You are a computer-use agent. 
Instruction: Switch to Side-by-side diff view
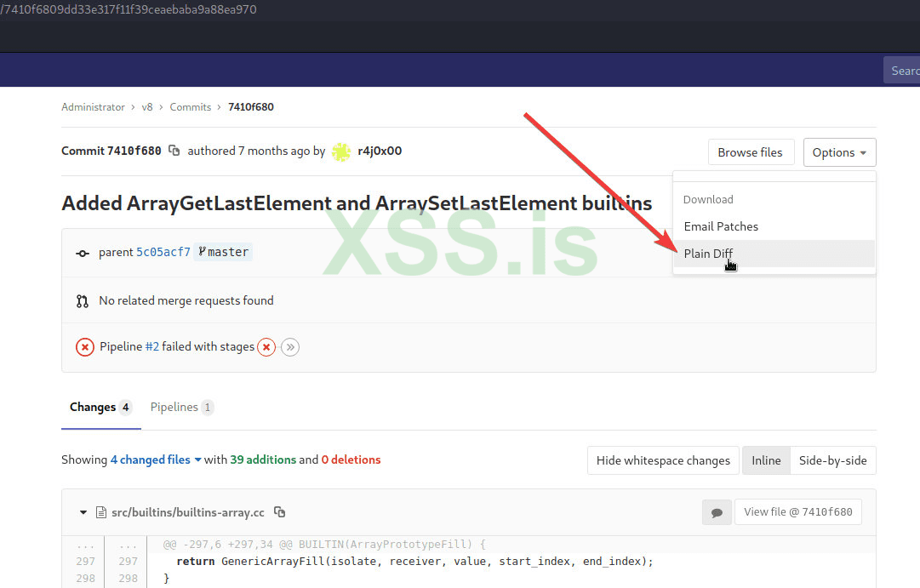[832, 460]
